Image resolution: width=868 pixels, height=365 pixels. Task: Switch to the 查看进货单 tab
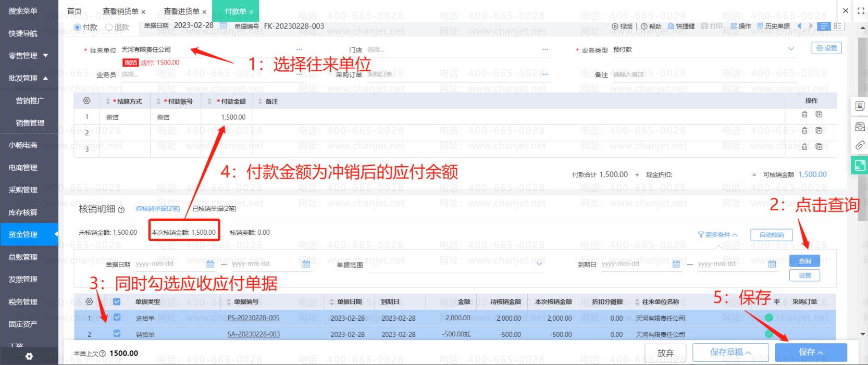pyautogui.click(x=181, y=11)
